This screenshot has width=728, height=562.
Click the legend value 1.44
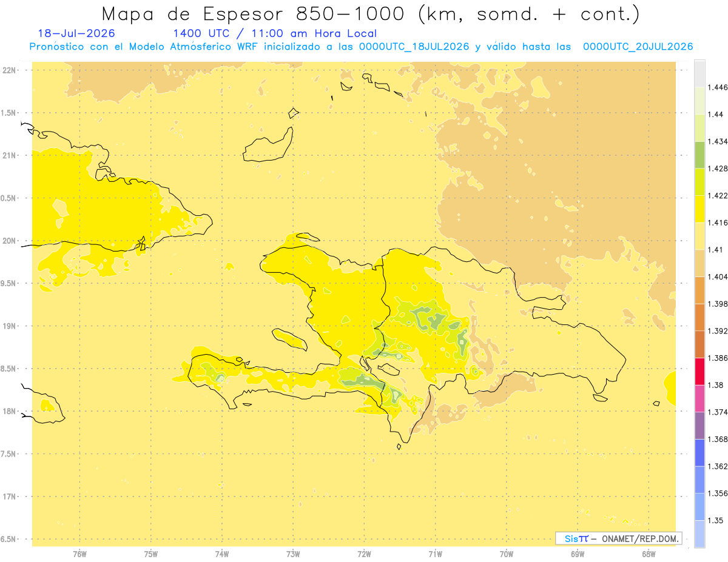point(716,114)
